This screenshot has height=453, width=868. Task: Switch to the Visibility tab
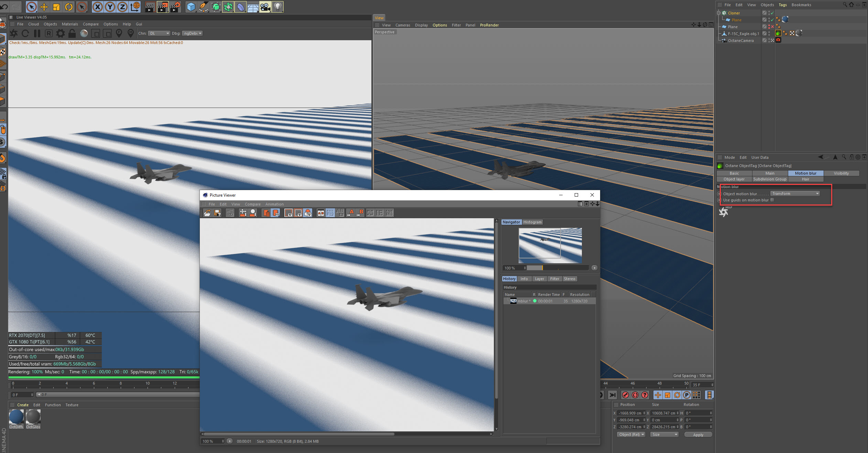click(841, 173)
